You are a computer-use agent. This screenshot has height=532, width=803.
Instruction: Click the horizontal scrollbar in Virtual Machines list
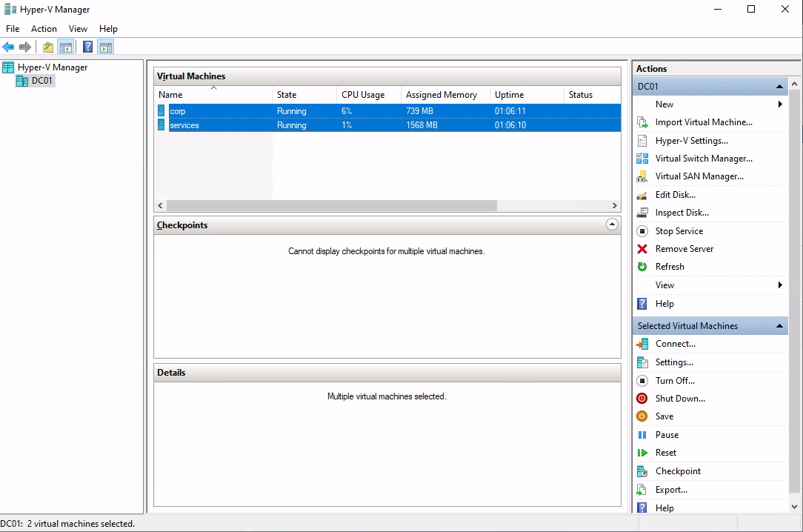pyautogui.click(x=332, y=206)
